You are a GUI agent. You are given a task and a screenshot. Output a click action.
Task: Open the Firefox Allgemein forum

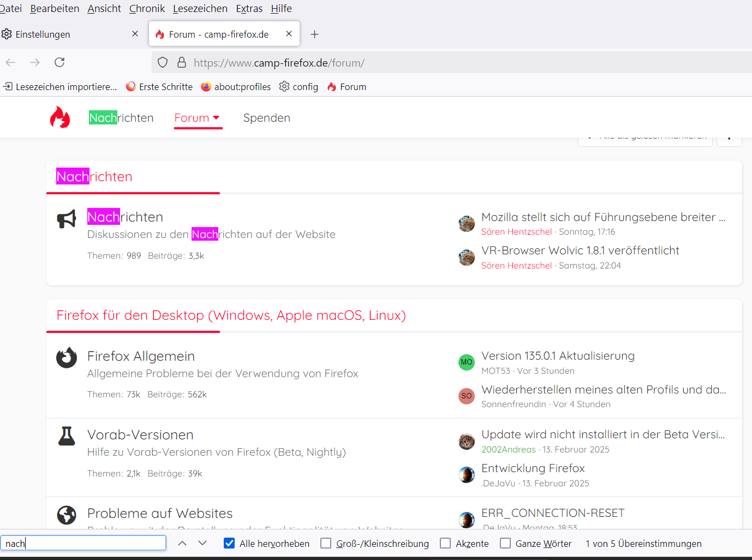click(x=141, y=356)
